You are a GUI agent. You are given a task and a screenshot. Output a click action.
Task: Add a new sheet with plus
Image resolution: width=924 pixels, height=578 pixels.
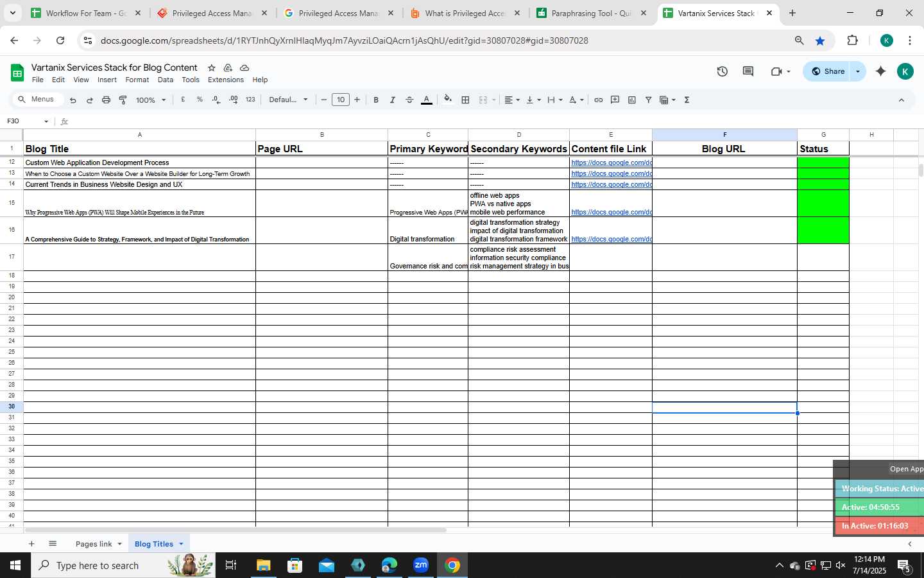point(31,544)
